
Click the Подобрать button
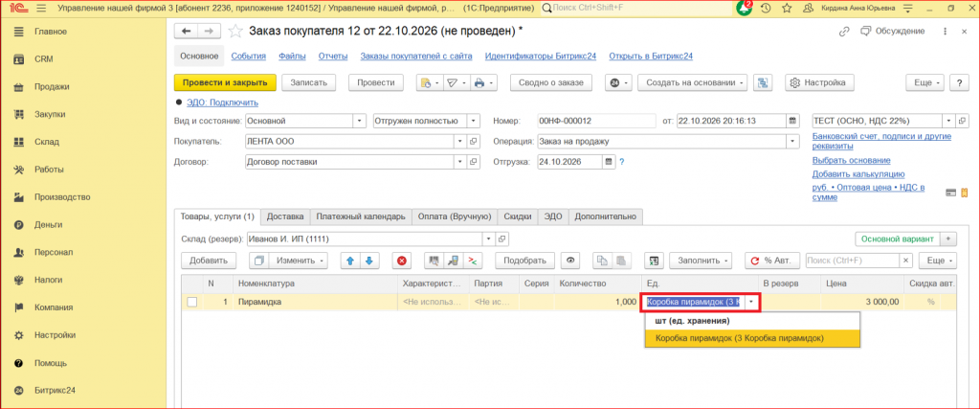[525, 261]
